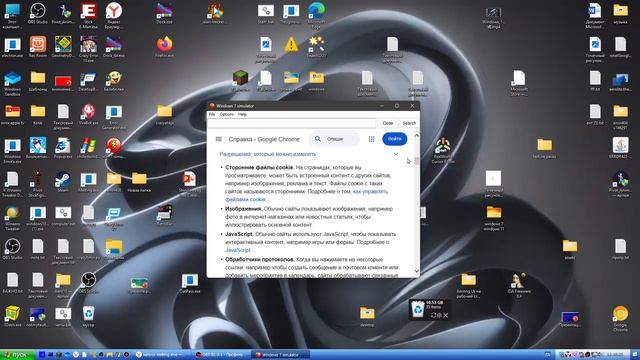
Task: Select the Шаблоны folder on desktop
Action: (38, 80)
